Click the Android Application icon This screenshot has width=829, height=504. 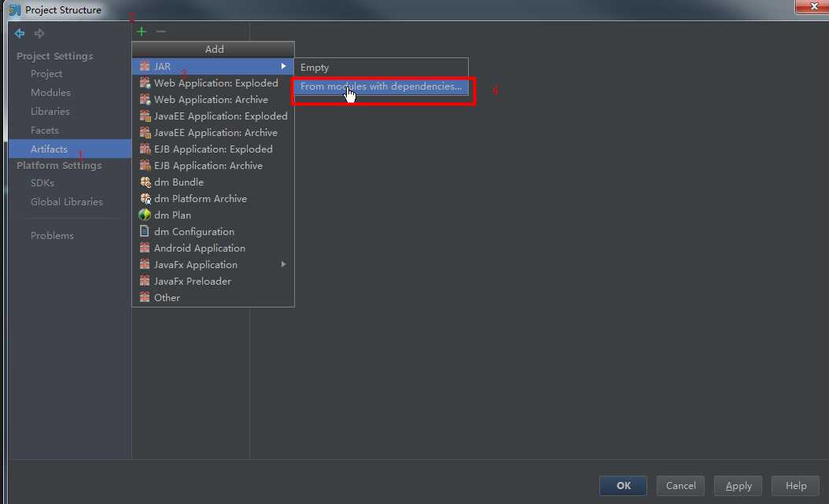145,248
